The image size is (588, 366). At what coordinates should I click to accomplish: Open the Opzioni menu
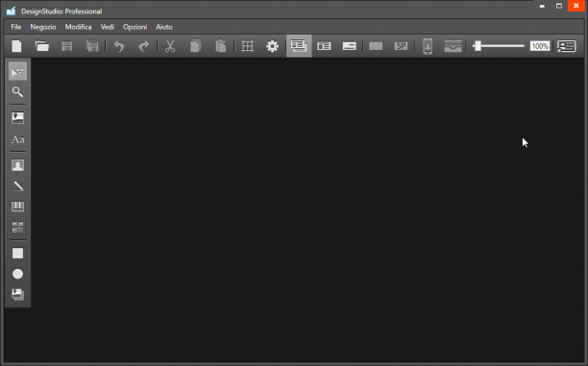(135, 27)
